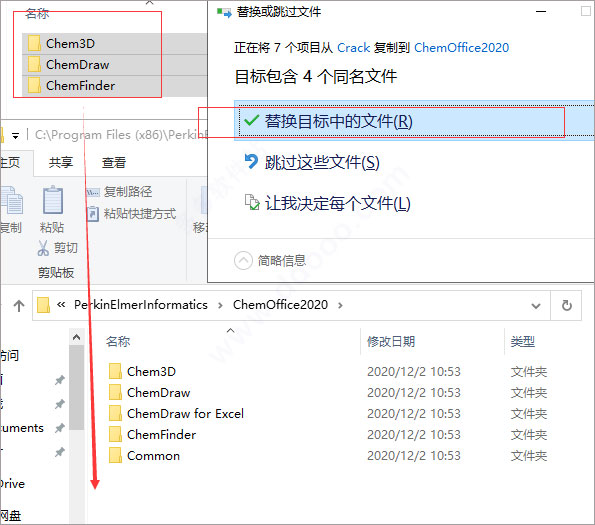This screenshot has width=595, height=525.
Task: Click the topmost pin icon in navigation pane
Action: pos(59,380)
